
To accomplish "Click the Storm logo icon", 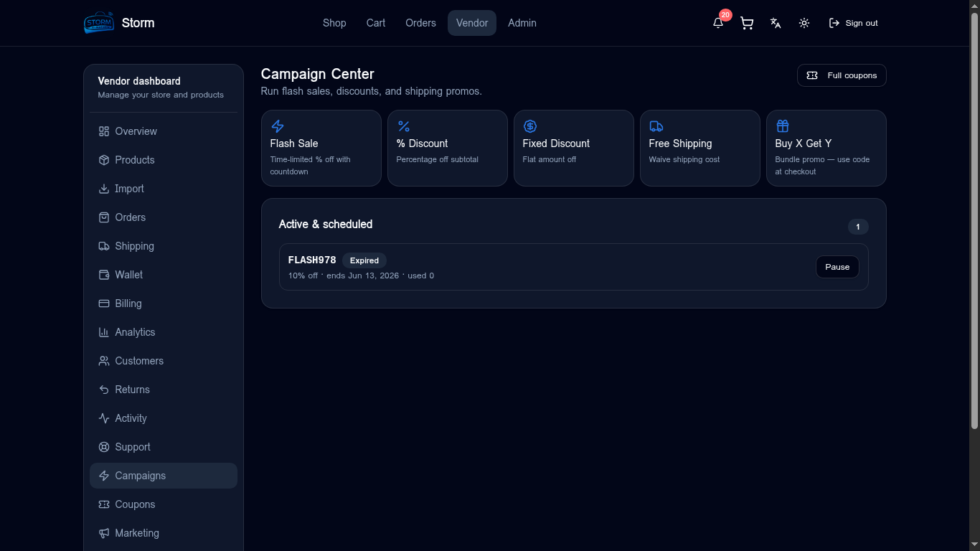I will (99, 23).
